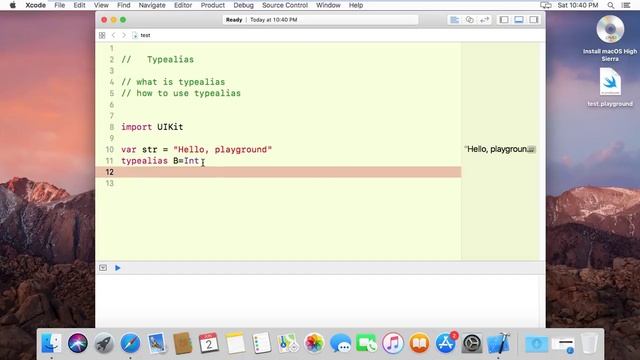Open the Source Control menu

click(x=285, y=5)
